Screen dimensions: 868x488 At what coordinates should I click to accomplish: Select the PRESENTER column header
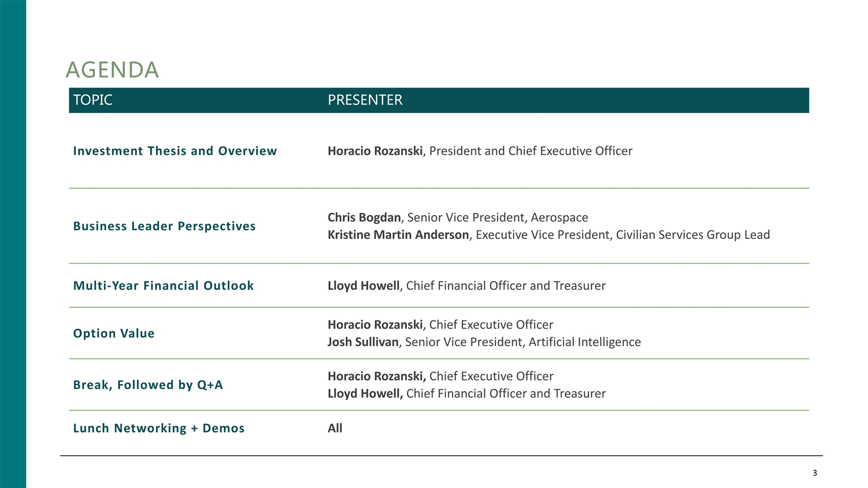pos(365,100)
